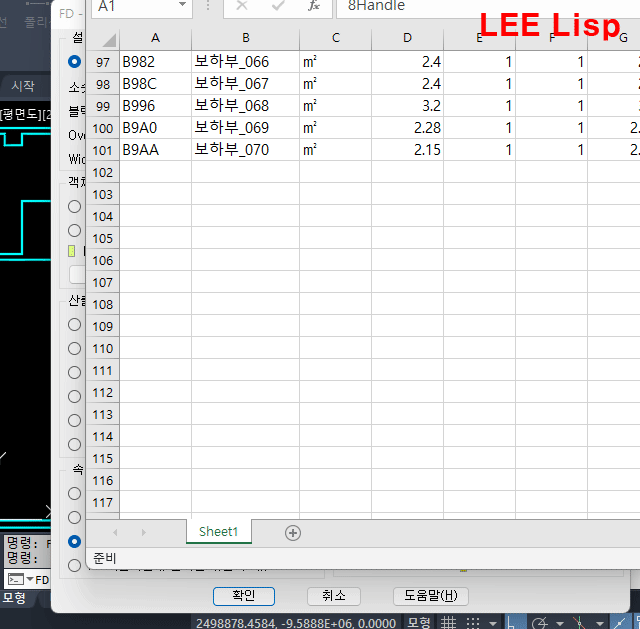Open command line history dropdown arrow
This screenshot has width=640, height=629.
click(x=30, y=580)
